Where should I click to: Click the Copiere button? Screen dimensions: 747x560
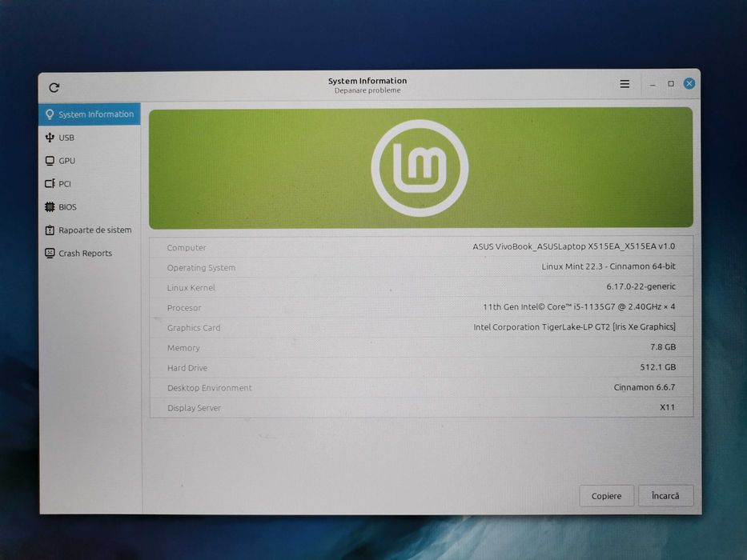(x=606, y=496)
